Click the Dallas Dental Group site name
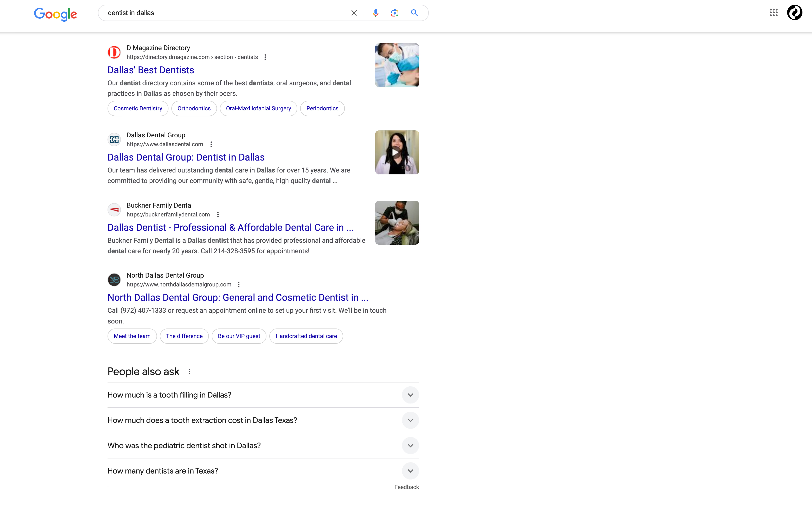The height and width of the screenshot is (506, 812). [x=156, y=135]
